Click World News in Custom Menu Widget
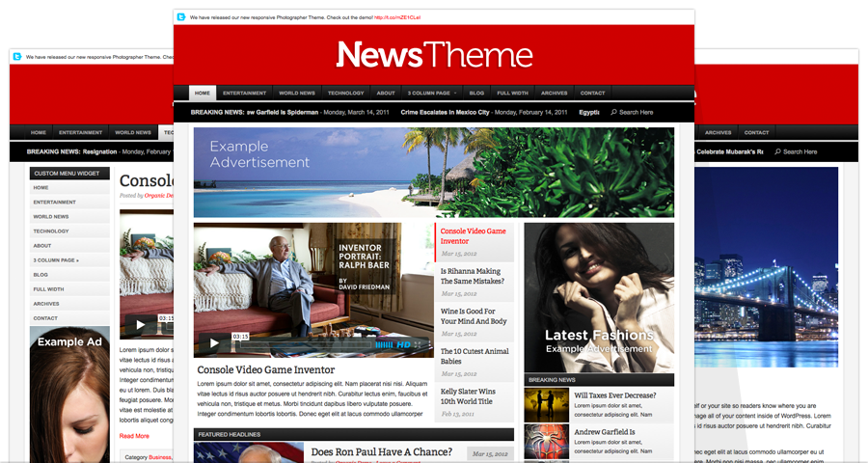The width and height of the screenshot is (868, 463). click(x=69, y=216)
